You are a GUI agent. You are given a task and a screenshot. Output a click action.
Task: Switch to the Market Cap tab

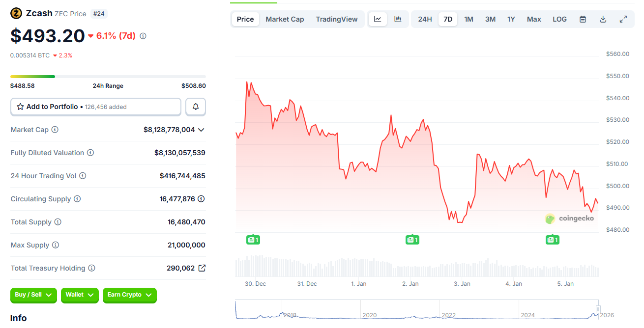[285, 19]
